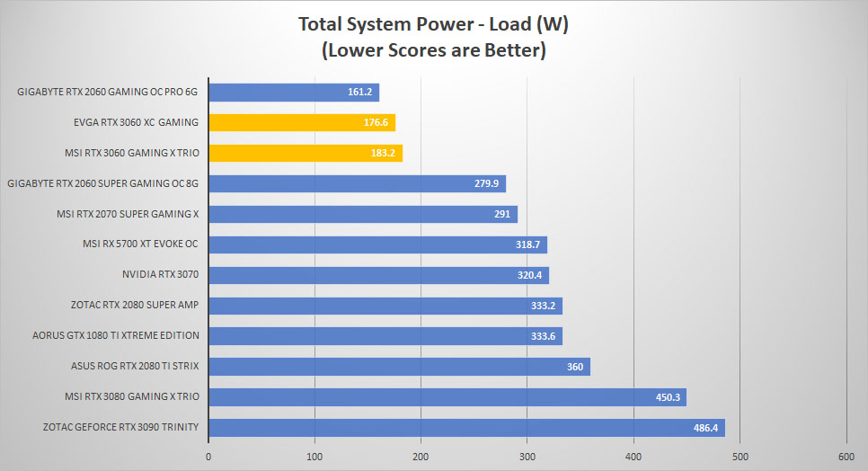Click the 450.3 data value

tap(669, 396)
